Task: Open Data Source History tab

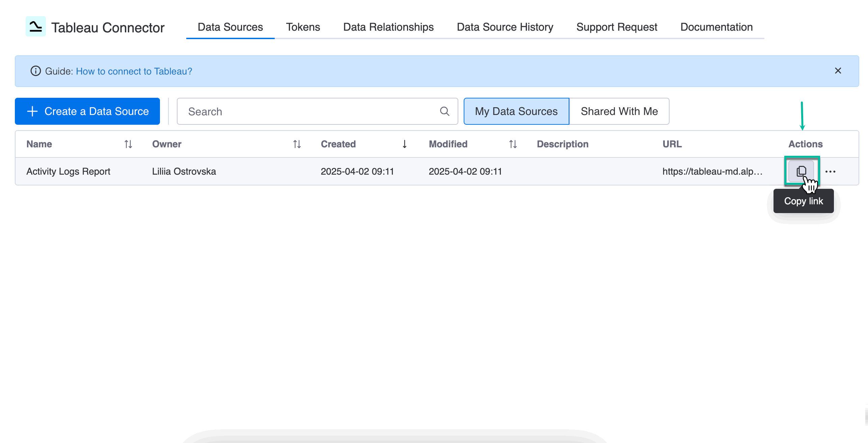Action: (505, 27)
